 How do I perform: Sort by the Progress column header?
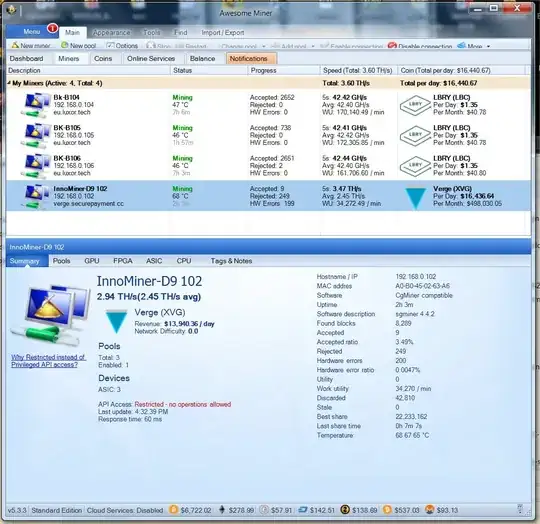[284, 70]
